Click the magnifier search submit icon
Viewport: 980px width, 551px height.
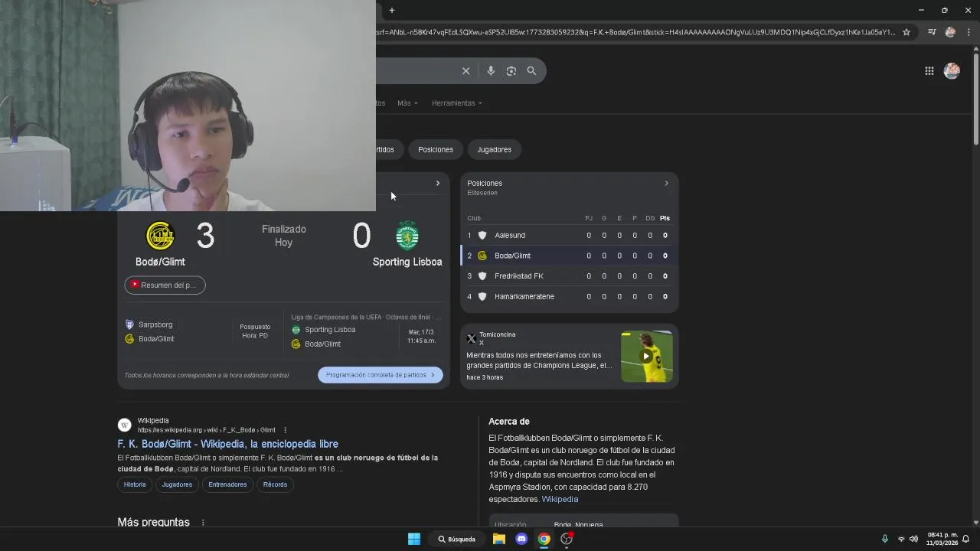(x=531, y=70)
